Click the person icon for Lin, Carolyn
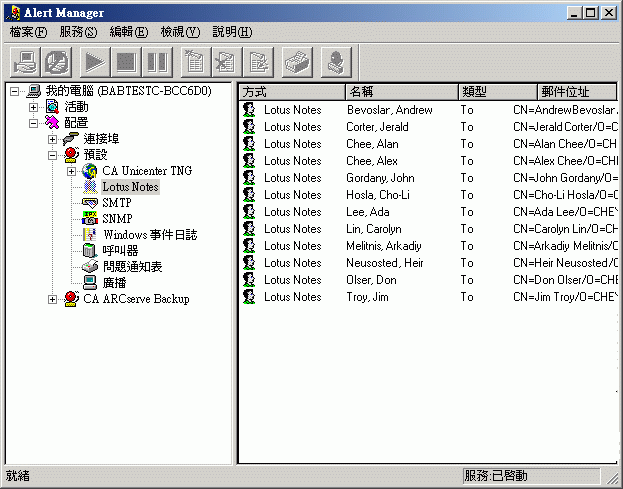Screen dimensions: 623x489 pyautogui.click(x=249, y=229)
